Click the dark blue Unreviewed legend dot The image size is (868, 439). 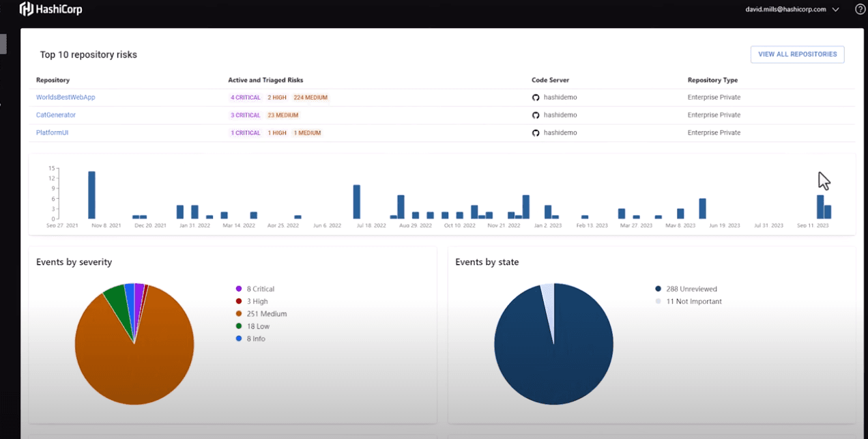[658, 289]
